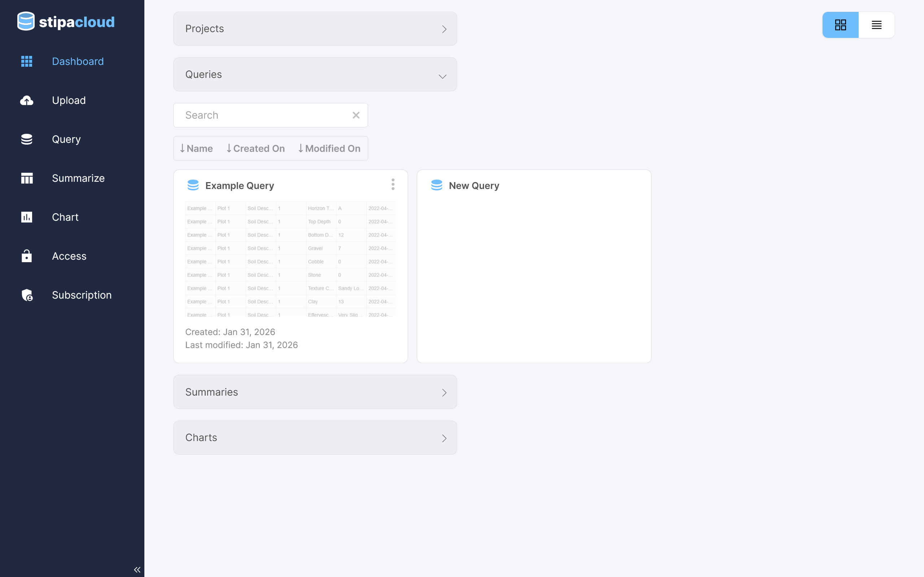Open Example Query three-dot menu
924x577 pixels.
393,184
